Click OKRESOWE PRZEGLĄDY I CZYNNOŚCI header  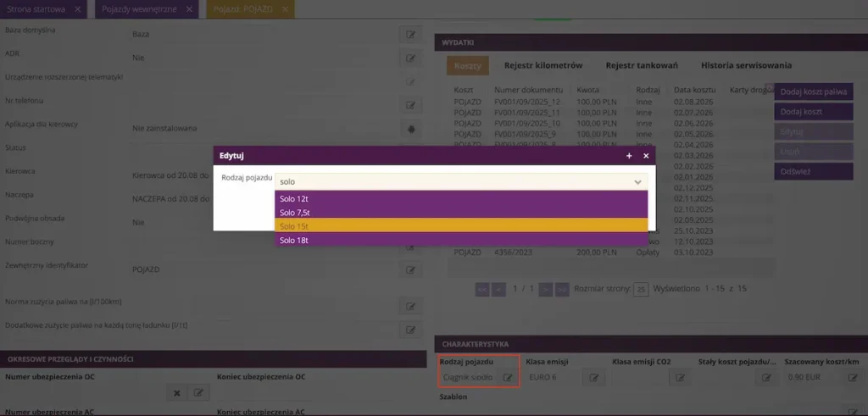tap(213, 359)
